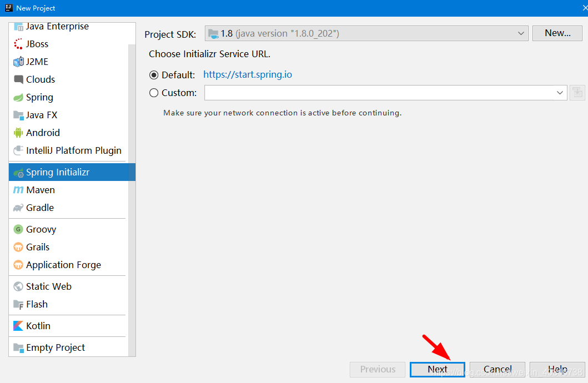Expand the Custom URL history dropdown arrow
This screenshot has height=383, width=588.
(x=560, y=93)
